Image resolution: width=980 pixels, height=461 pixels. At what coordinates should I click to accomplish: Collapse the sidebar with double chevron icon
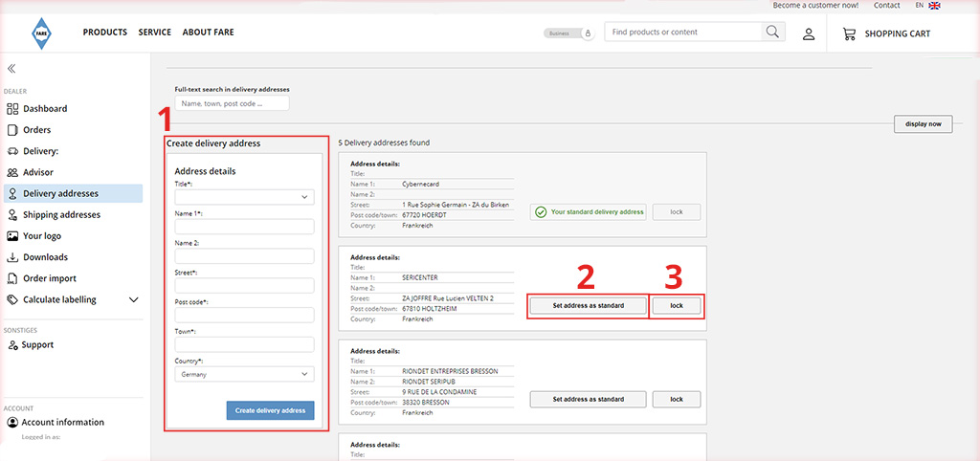(x=11, y=69)
